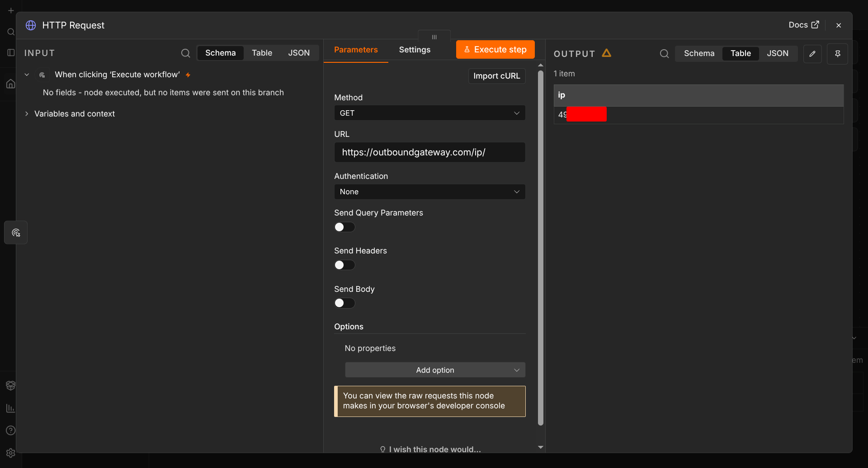This screenshot has height=468, width=868.
Task: Click the lightning bolt trigger icon
Action: tap(188, 75)
